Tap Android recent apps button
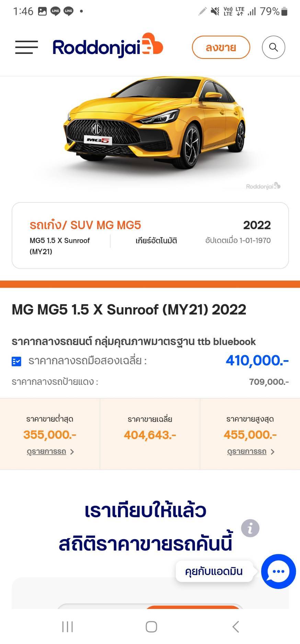 [67, 626]
